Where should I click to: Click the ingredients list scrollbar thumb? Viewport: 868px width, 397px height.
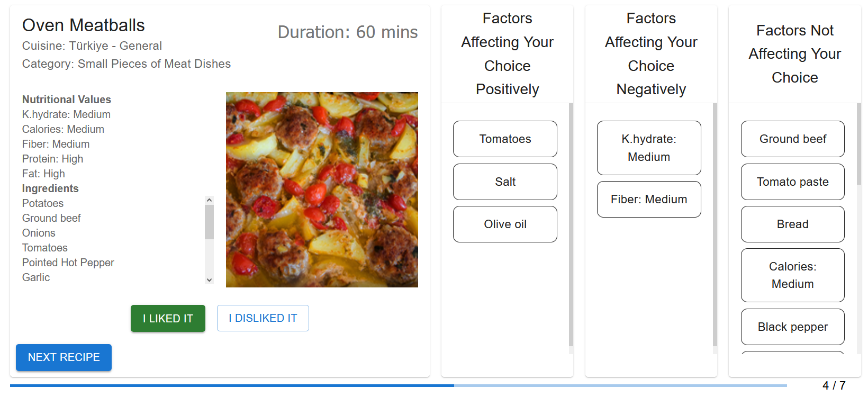(x=209, y=222)
